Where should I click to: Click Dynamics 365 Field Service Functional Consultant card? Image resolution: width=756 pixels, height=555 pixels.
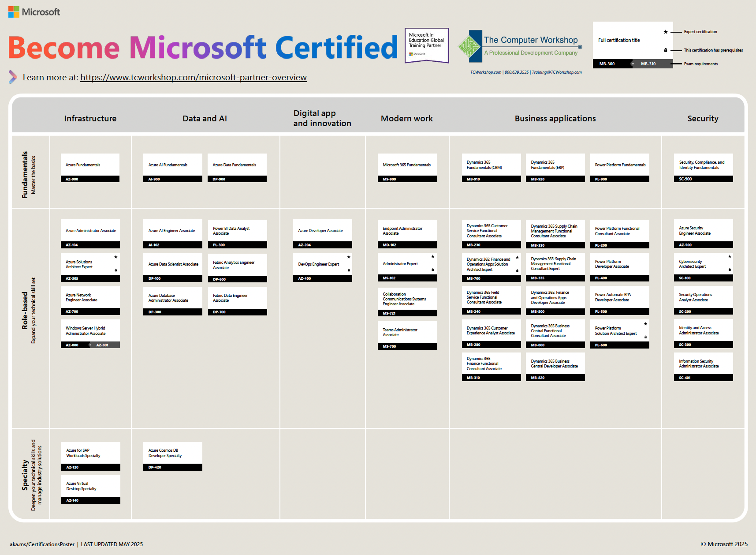click(492, 300)
